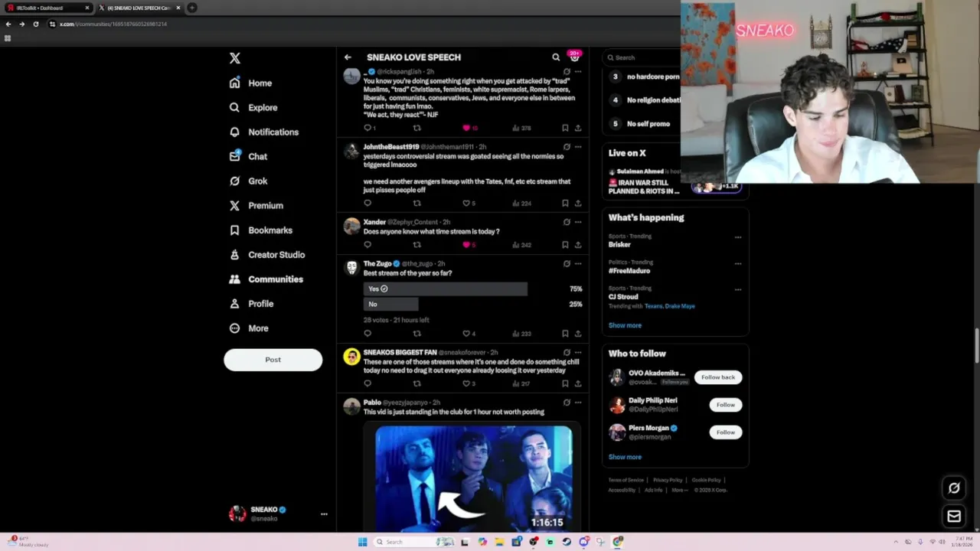
Task: Bookmark The Zugo's poll post
Action: [x=565, y=334]
